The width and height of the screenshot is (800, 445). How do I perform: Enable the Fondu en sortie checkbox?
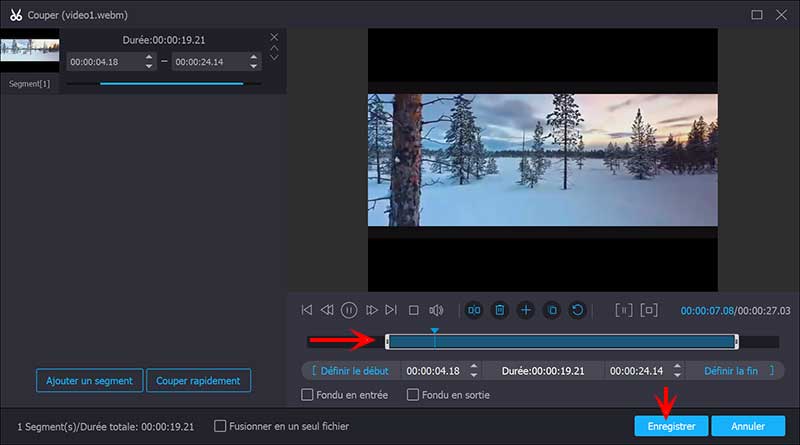pos(413,395)
